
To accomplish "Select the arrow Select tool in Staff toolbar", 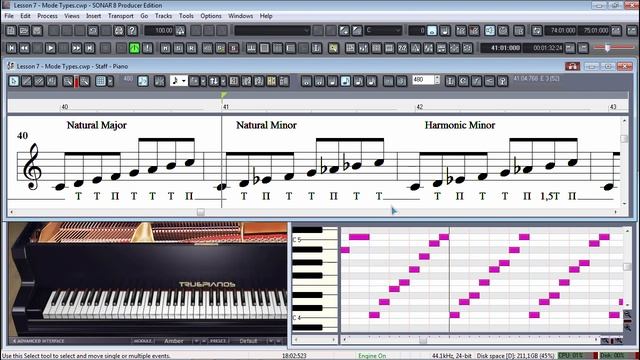I will [13, 81].
